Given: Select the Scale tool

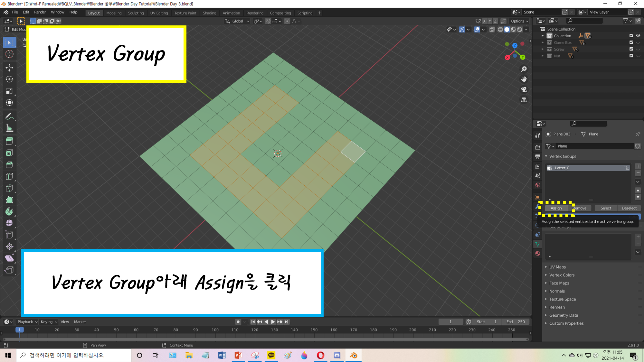Looking at the screenshot, I should pyautogui.click(x=9, y=91).
